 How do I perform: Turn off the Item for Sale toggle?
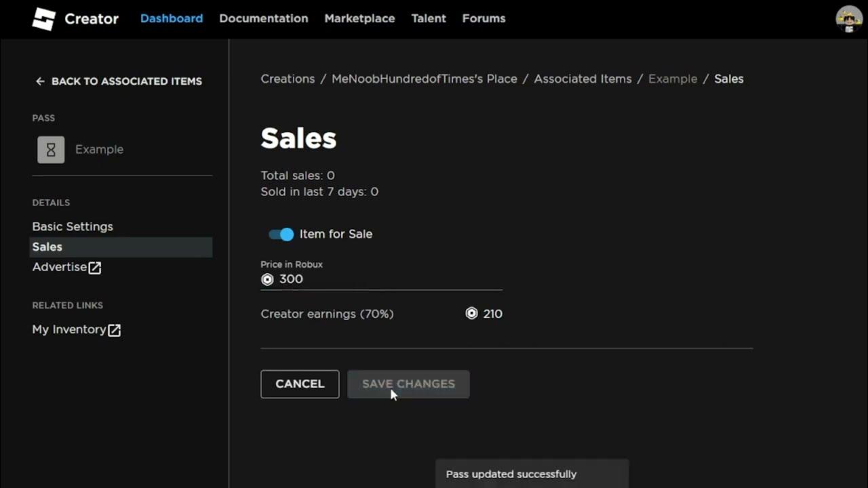(x=281, y=235)
